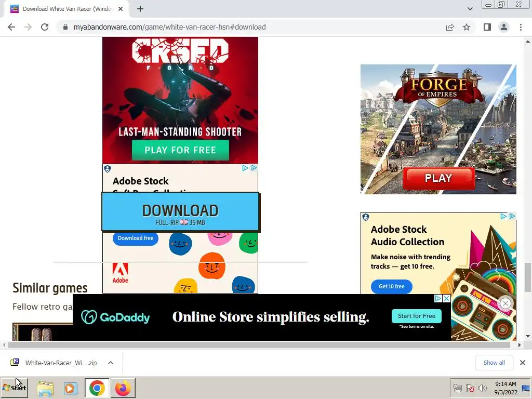Click Start for Free GoDaddy button
Viewport: 532px width, 399px height.
[417, 316]
